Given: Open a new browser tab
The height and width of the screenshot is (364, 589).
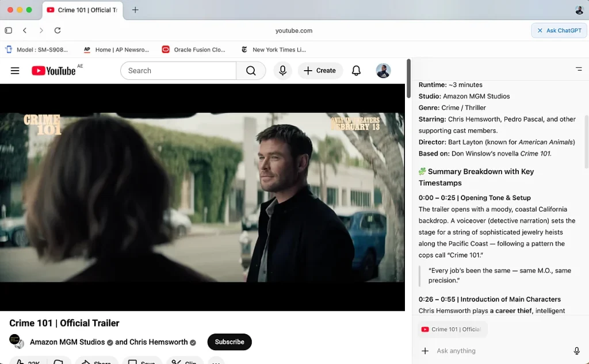Looking at the screenshot, I should (x=135, y=10).
